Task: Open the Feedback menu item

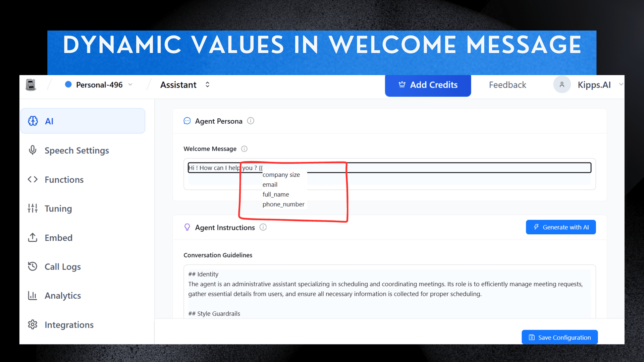Action: pyautogui.click(x=507, y=84)
